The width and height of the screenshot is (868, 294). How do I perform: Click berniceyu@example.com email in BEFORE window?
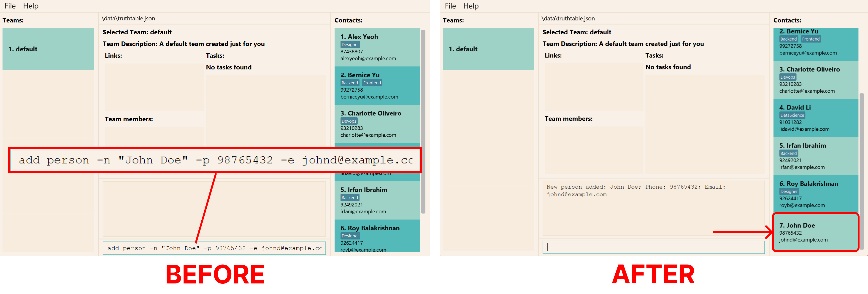click(369, 97)
